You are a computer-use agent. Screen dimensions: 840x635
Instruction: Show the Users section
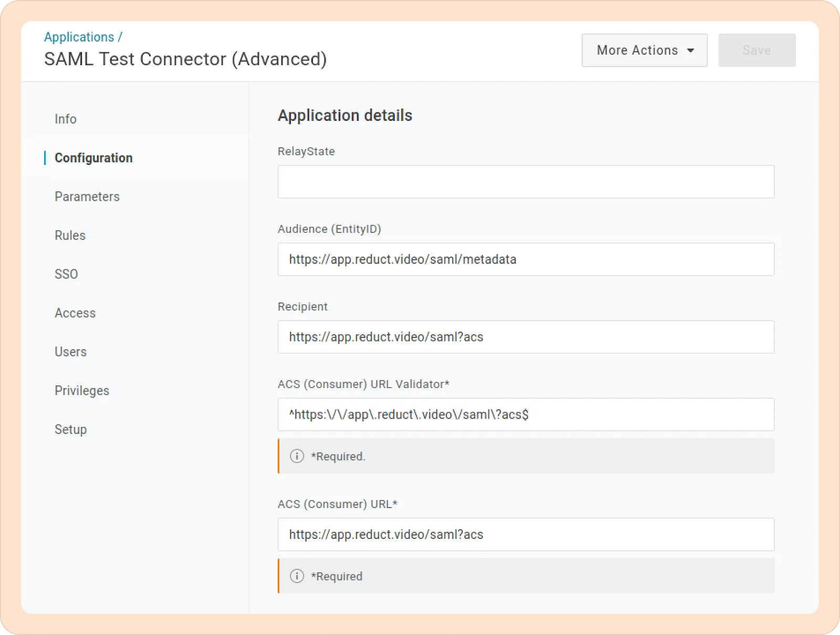click(70, 352)
